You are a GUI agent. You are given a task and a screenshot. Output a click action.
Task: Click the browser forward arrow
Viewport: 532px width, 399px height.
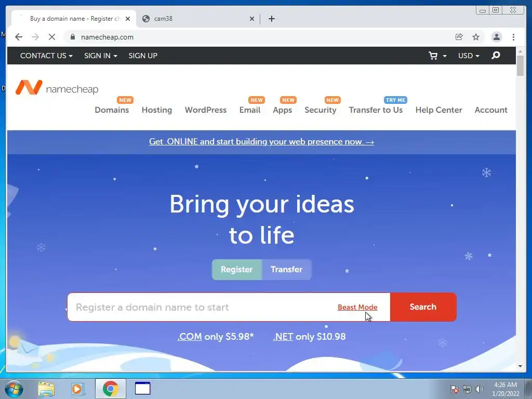point(35,37)
